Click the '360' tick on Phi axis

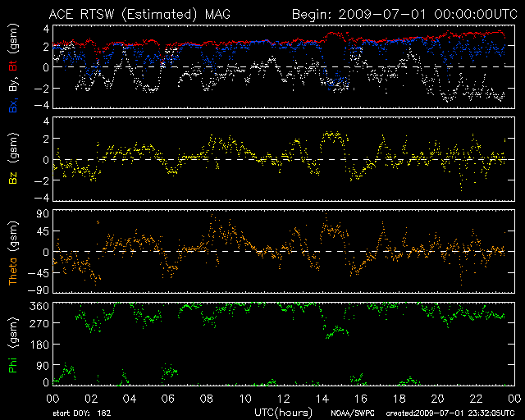click(39, 306)
